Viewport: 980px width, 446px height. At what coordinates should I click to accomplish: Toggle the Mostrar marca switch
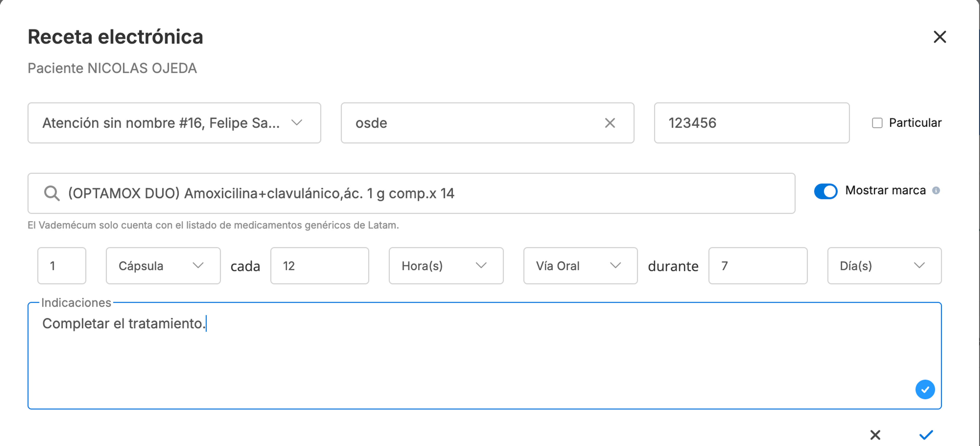click(826, 191)
